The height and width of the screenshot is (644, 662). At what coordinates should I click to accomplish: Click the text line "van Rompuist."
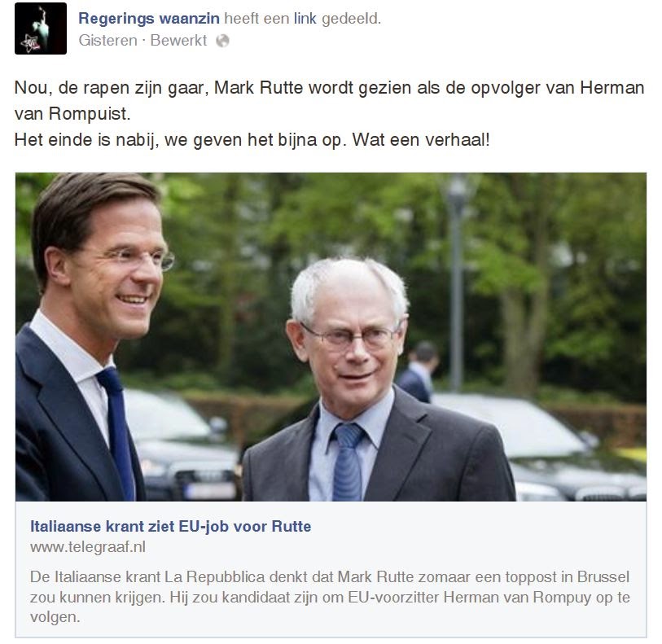click(x=72, y=114)
